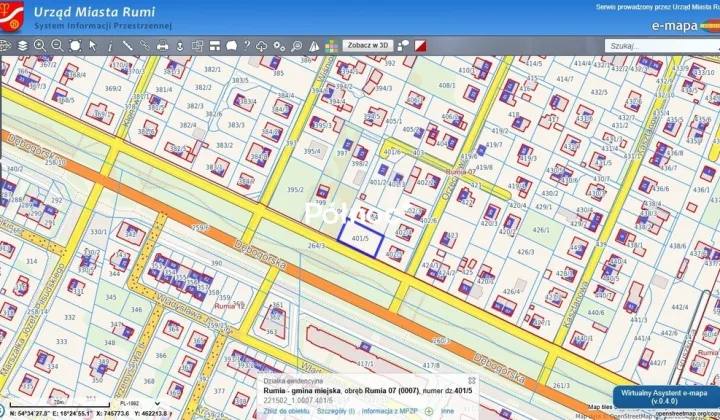Expand the green plus icon in popup
The width and height of the screenshot is (720, 420).
pyautogui.click(x=428, y=411)
